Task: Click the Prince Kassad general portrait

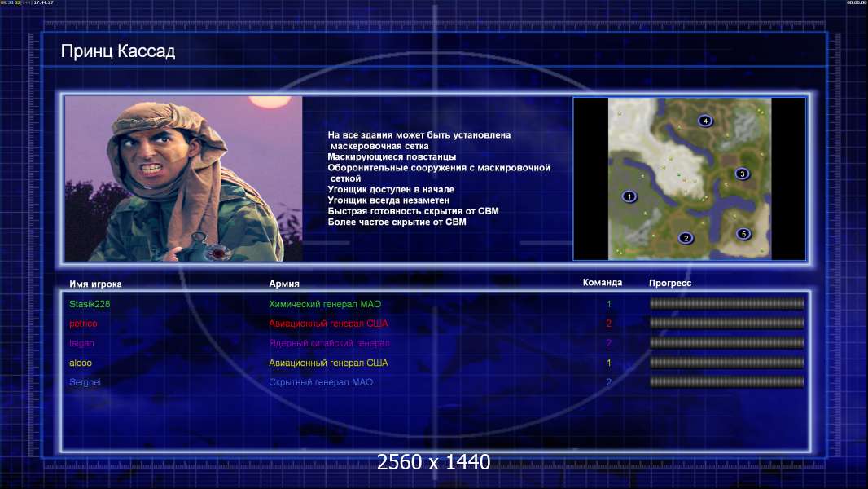Action: tap(184, 178)
